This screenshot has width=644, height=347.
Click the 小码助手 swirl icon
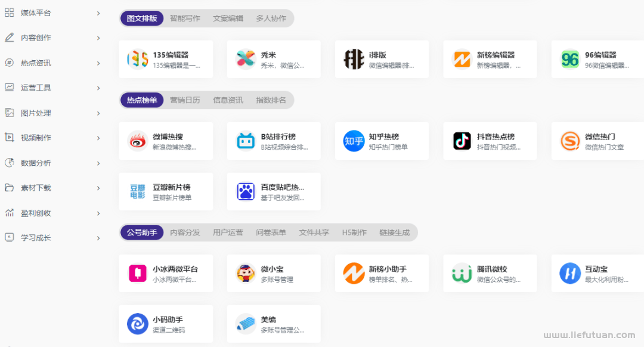[x=138, y=324]
